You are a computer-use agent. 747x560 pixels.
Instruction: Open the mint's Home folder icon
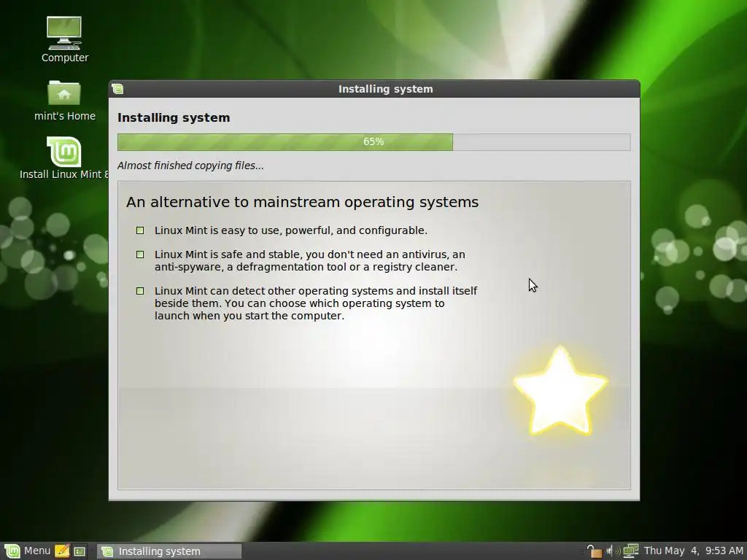click(x=64, y=100)
